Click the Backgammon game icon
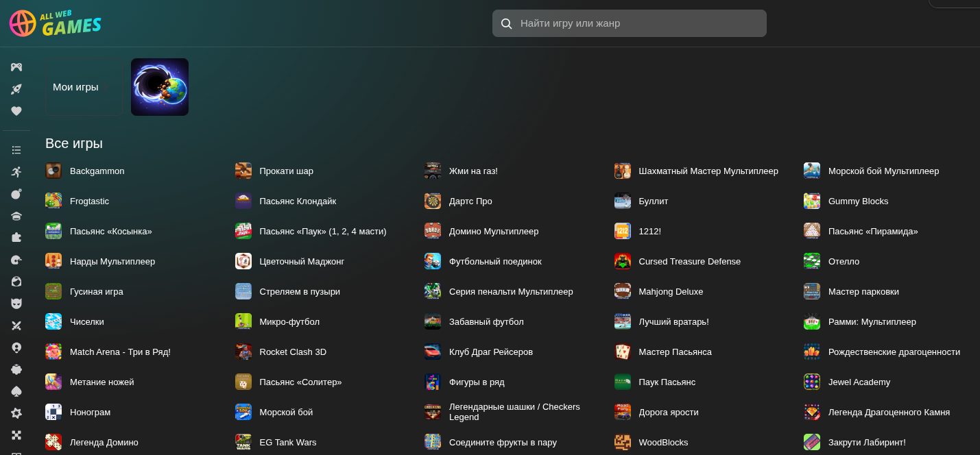This screenshot has height=455, width=980. click(53, 171)
